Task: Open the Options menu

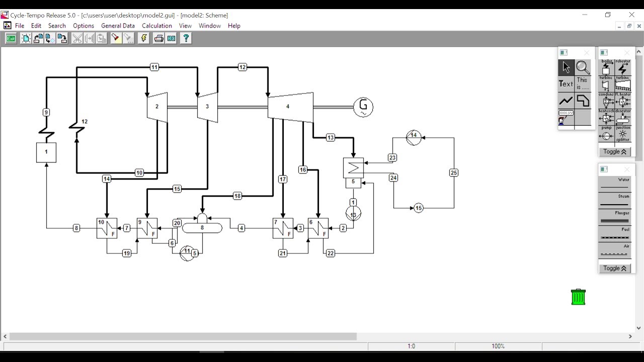Action: [84, 26]
